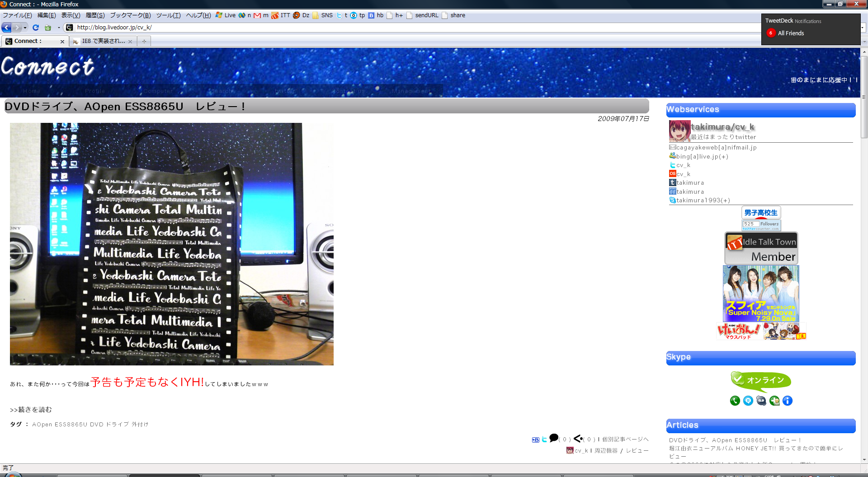
Task: Open the 表示(V) menu
Action: click(x=71, y=15)
